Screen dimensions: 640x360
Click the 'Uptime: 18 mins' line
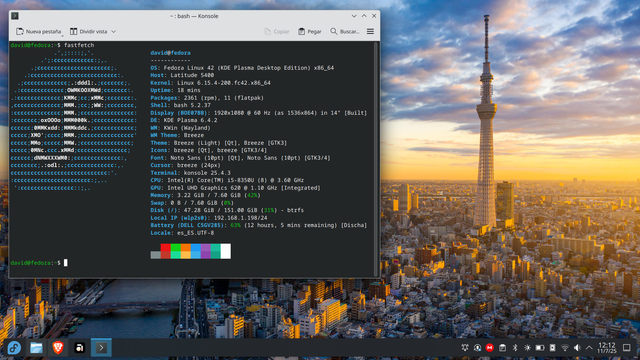click(x=175, y=90)
